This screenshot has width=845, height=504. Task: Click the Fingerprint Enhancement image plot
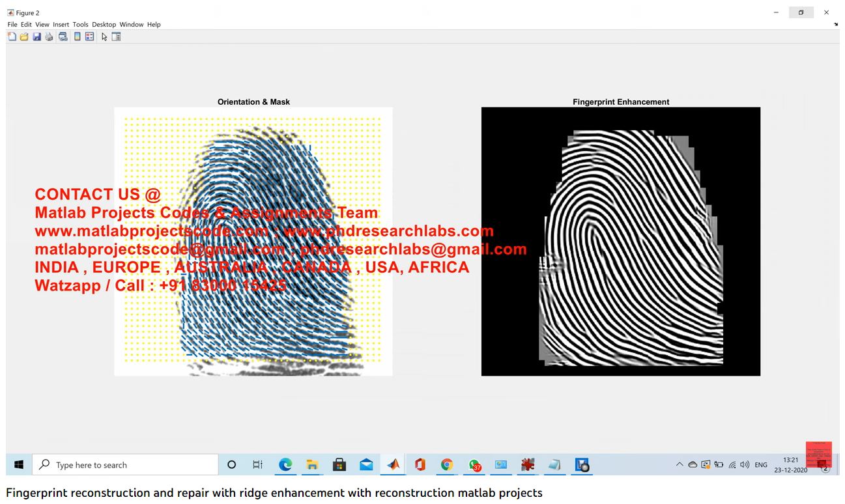620,242
